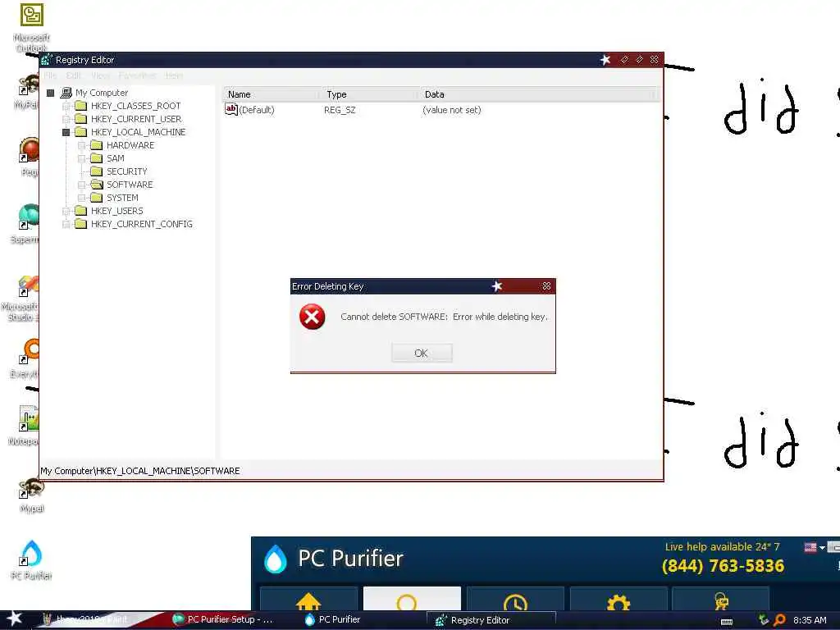This screenshot has width=840, height=630.
Task: Click the HKEY_CURRENT_USER folder icon
Action: coord(81,119)
